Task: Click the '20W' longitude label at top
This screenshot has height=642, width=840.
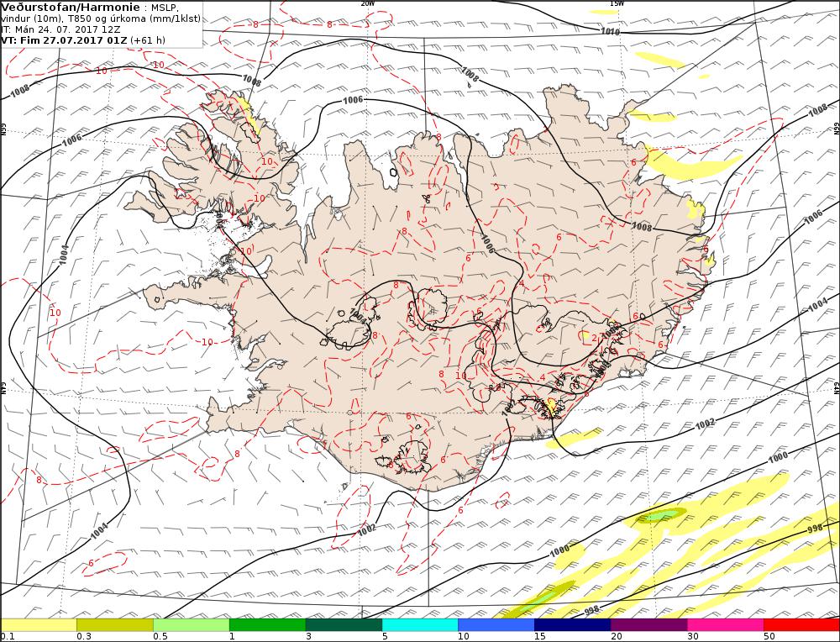Action: 368,3
